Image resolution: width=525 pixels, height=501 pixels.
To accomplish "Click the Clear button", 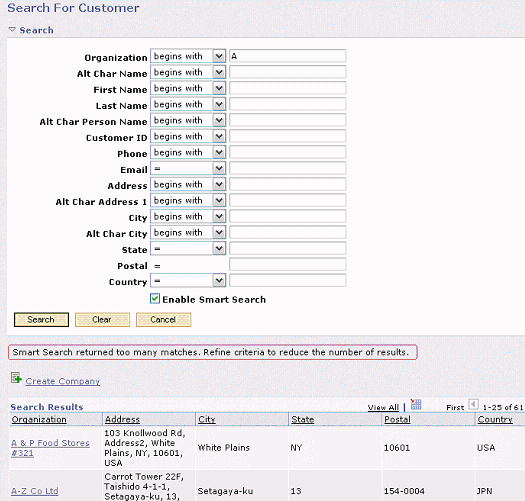I will tap(102, 319).
